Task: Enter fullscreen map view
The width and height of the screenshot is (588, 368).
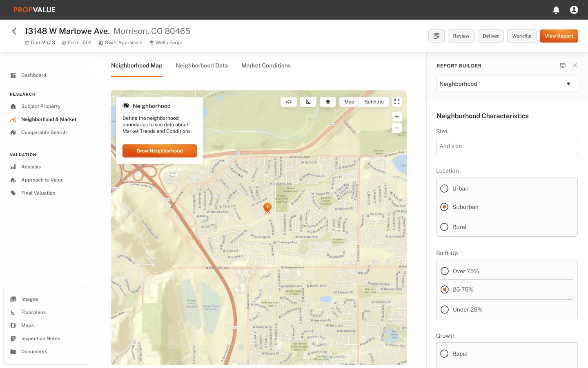Action: [x=397, y=102]
